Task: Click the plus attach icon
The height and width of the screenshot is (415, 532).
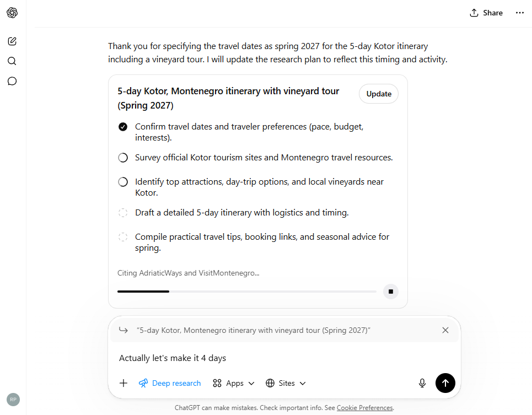Action: click(x=123, y=383)
